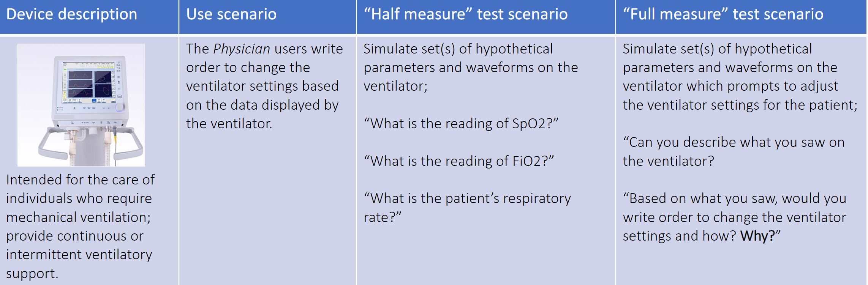Click the bold word 'Why?'
The height and width of the screenshot is (285, 868).
click(757, 236)
